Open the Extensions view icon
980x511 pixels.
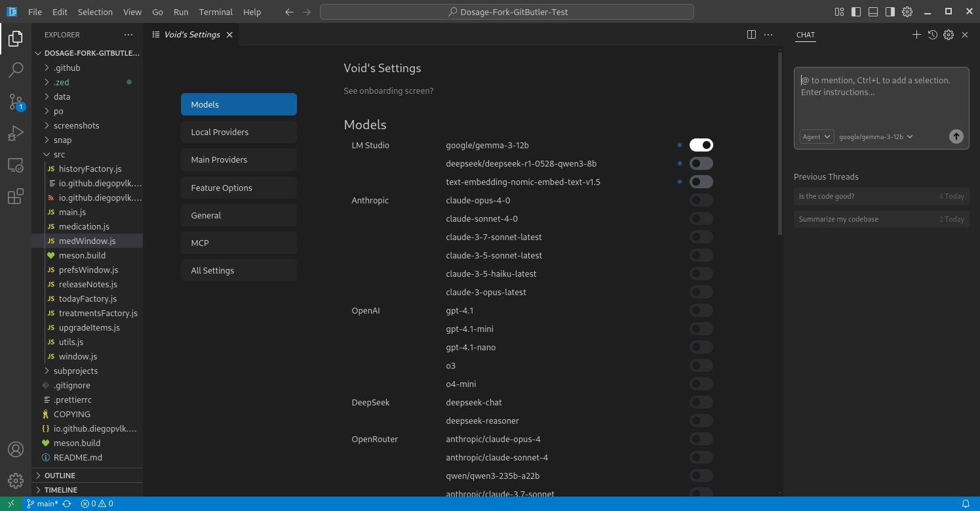(16, 196)
